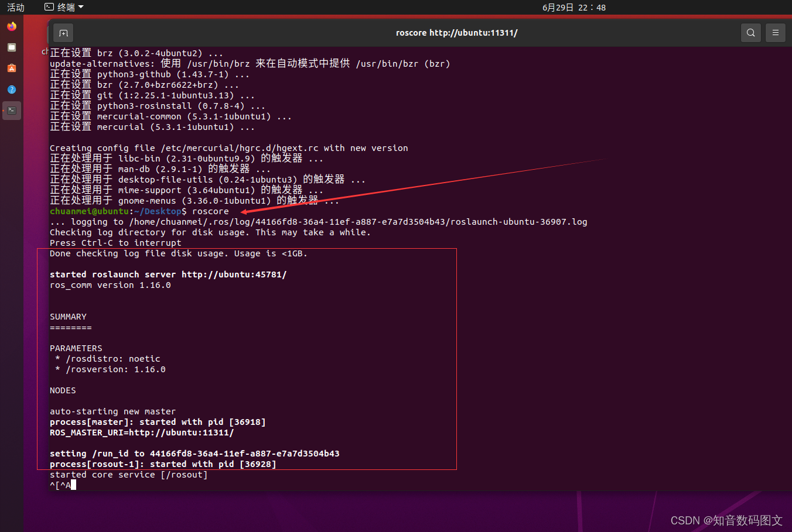792x532 pixels.
Task: Click the started roslaunch server line
Action: tap(168, 274)
